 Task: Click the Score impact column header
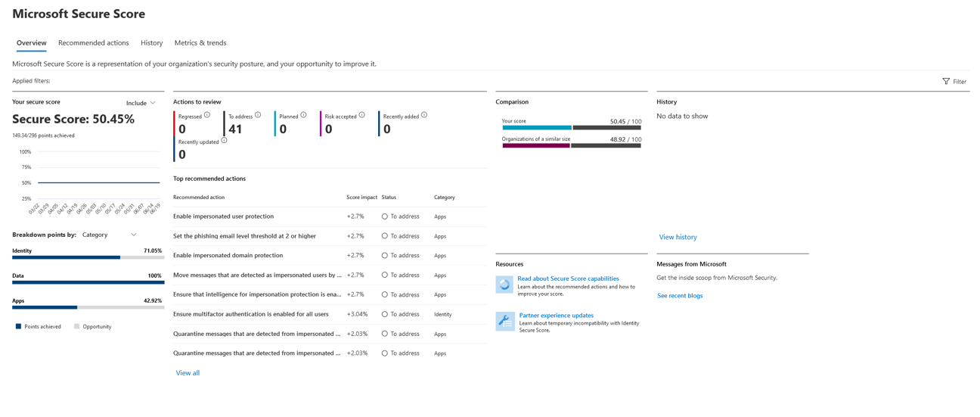[361, 198]
